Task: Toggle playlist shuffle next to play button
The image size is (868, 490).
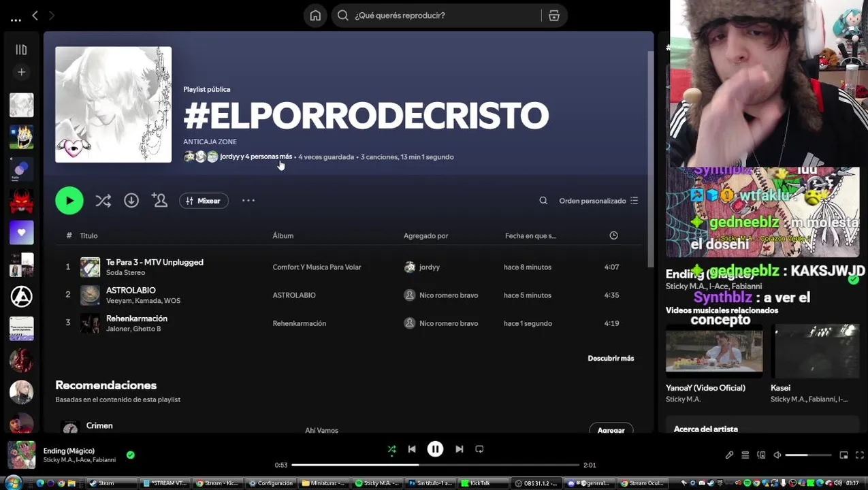Action: tap(103, 201)
